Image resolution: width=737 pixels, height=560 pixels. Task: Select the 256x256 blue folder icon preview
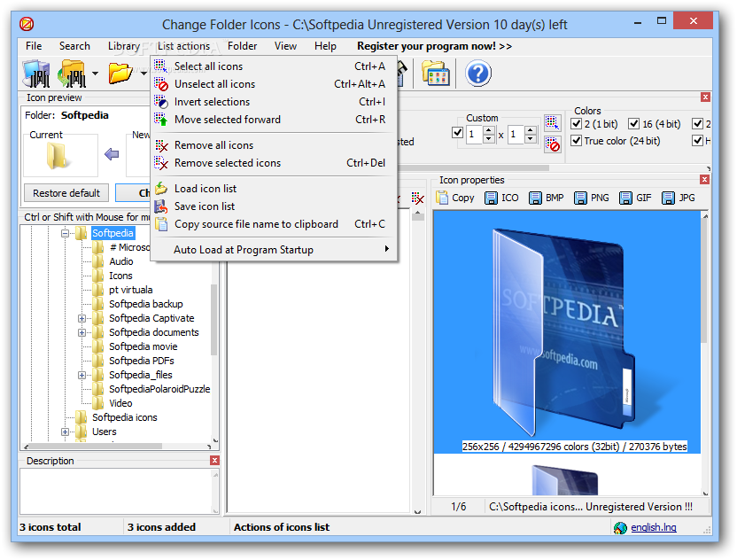click(567, 332)
